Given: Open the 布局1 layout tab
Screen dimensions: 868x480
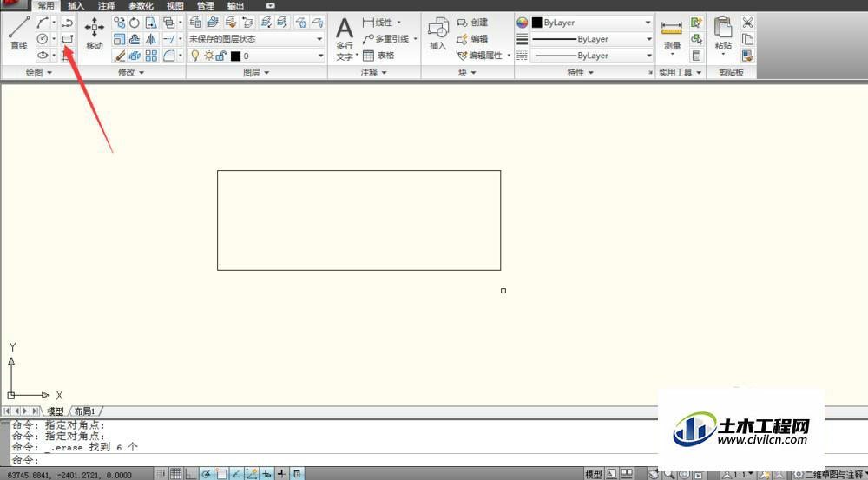Looking at the screenshot, I should [85, 411].
